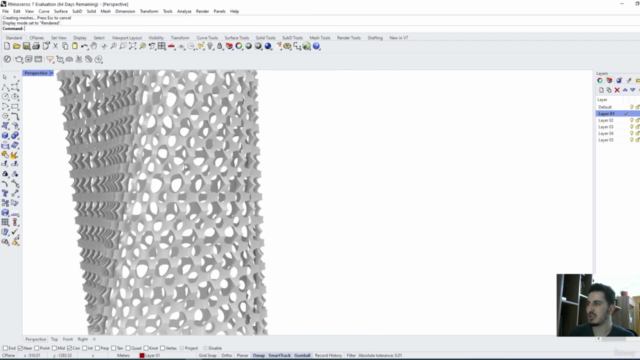The height and width of the screenshot is (360, 640).
Task: Toggle Grid Snap in status bar
Action: point(208,356)
